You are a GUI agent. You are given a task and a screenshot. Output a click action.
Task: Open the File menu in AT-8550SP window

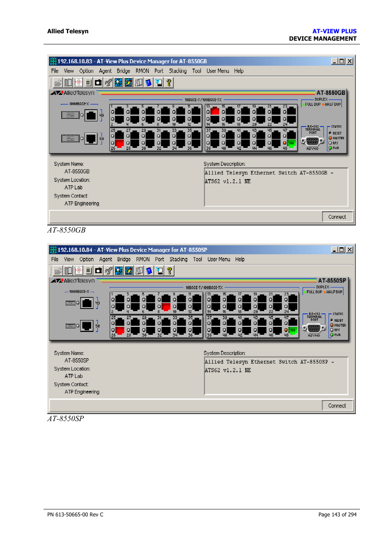55,260
